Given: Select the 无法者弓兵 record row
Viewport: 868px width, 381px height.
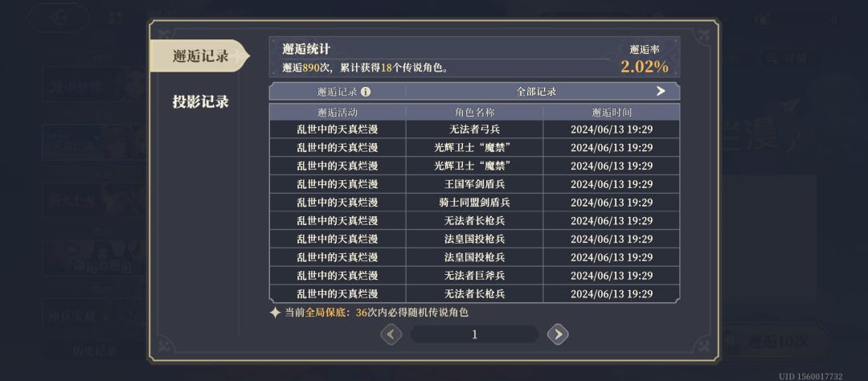Looking at the screenshot, I should (x=474, y=129).
